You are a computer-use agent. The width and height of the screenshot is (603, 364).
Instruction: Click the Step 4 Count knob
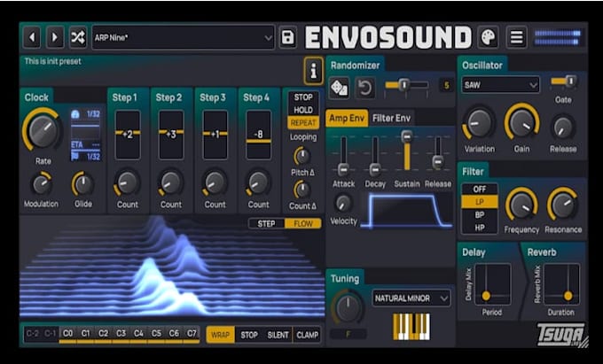tap(258, 183)
